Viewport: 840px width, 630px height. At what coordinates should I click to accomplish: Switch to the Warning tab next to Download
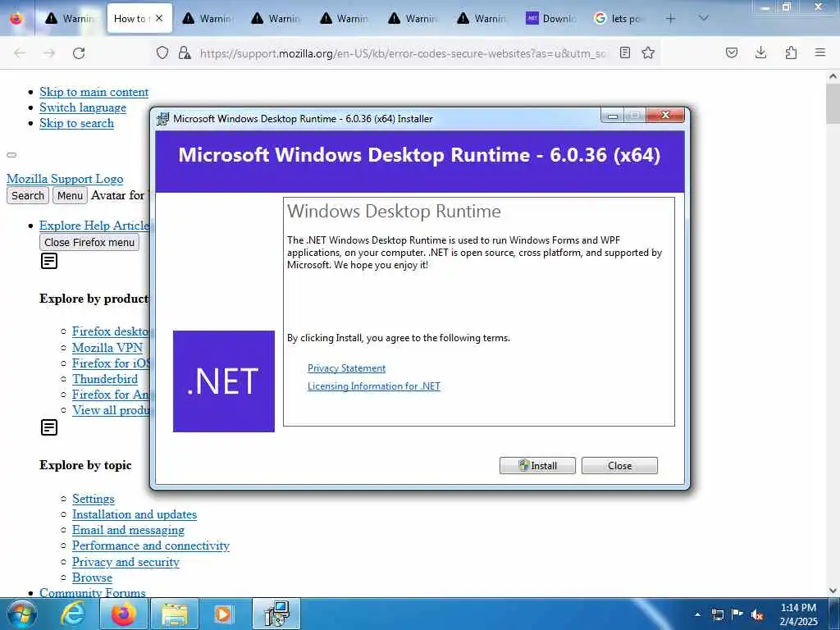pyautogui.click(x=482, y=19)
